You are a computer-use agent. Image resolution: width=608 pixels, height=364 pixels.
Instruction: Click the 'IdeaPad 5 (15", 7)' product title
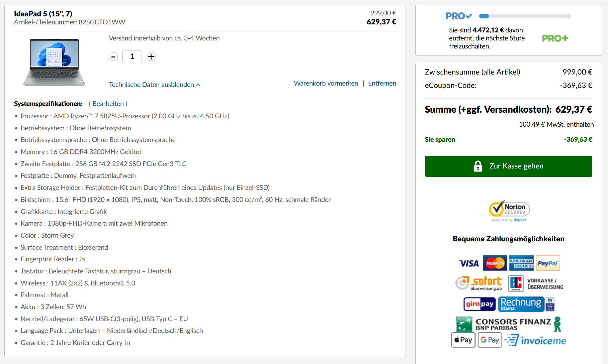43,14
